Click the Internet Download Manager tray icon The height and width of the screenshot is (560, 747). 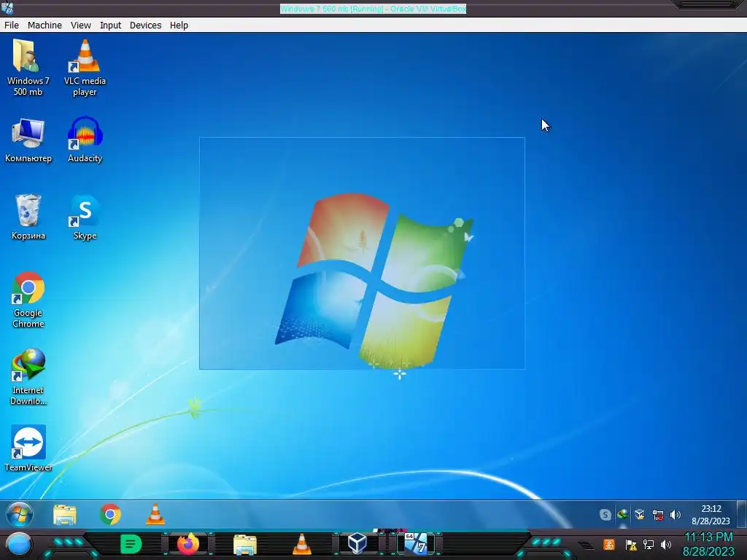coord(622,515)
